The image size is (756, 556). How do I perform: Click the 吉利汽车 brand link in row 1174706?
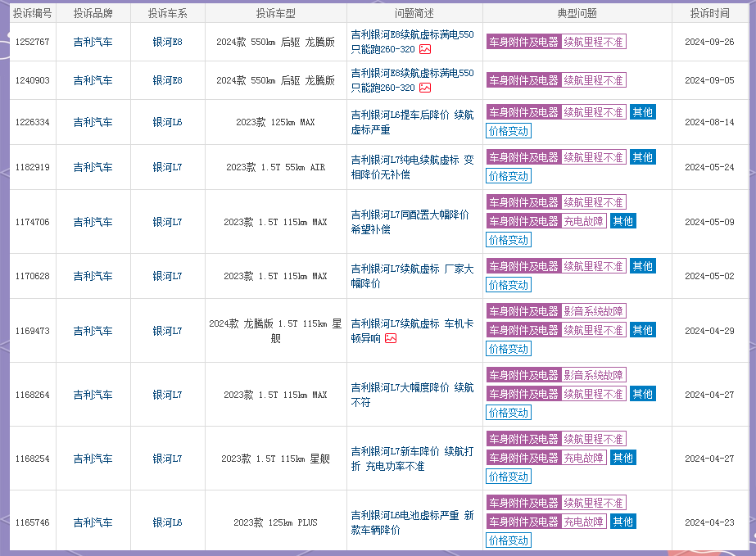pos(93,222)
